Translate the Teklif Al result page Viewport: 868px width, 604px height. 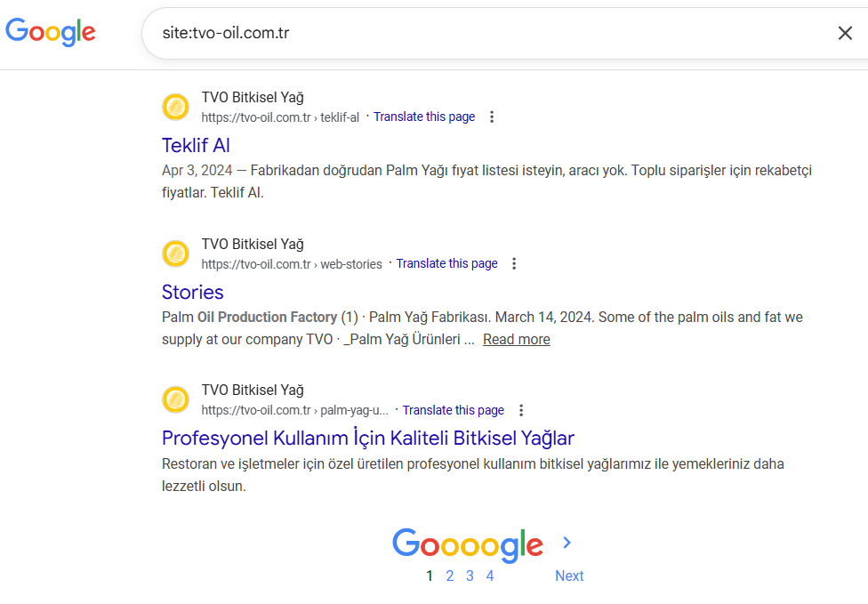coord(424,117)
